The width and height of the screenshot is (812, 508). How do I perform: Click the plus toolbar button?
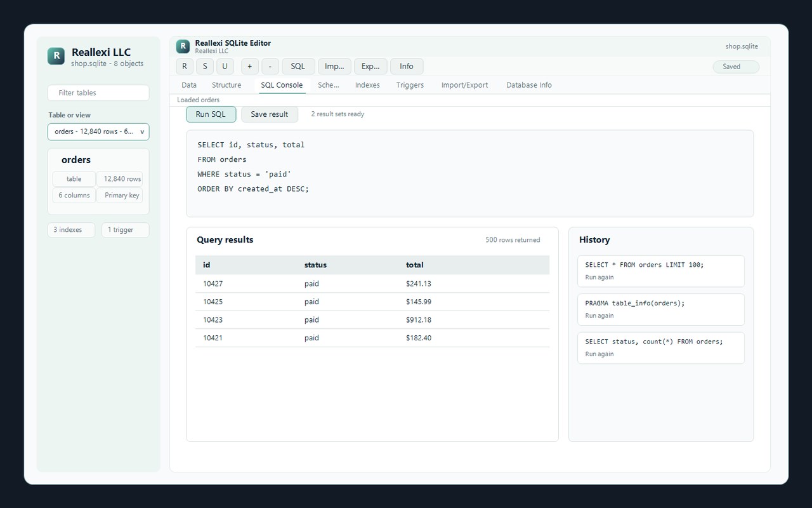tap(250, 66)
